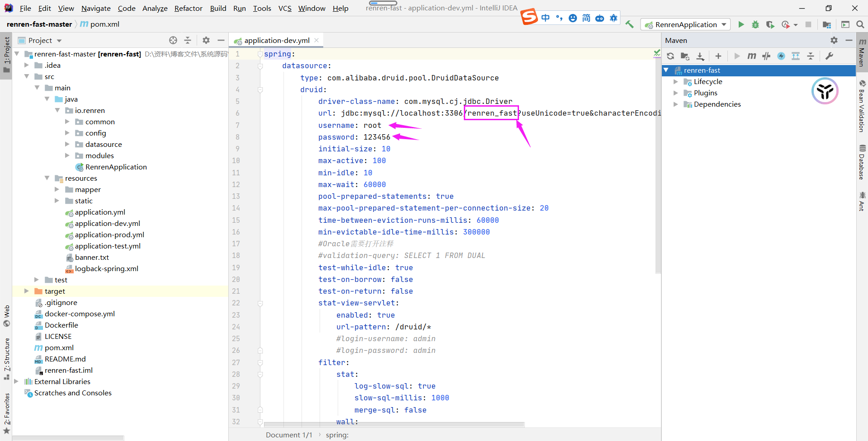Image resolution: width=868 pixels, height=441 pixels.
Task: Open Search Everywhere magnifier
Action: (x=860, y=24)
